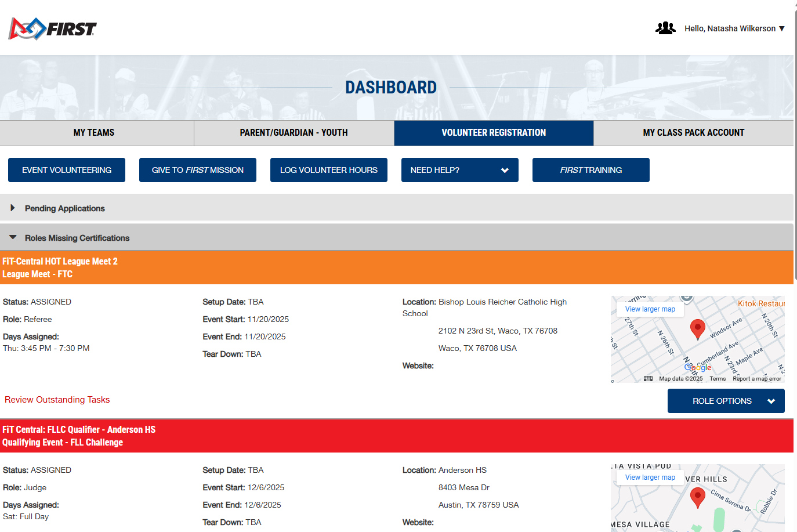The height and width of the screenshot is (532, 797).
Task: Click View larger map on the Waco event
Action: (x=649, y=309)
